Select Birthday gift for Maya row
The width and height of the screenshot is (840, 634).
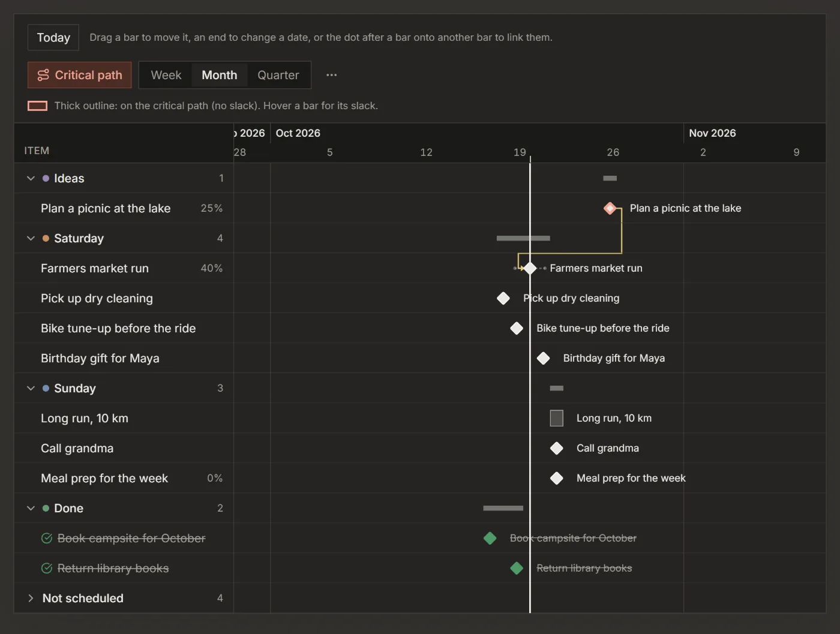[124, 358]
